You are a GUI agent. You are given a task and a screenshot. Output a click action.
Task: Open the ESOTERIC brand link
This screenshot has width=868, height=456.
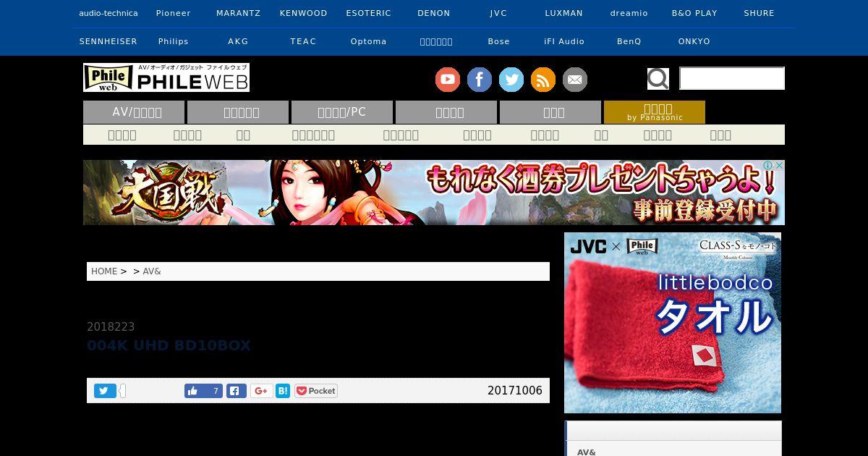point(369,13)
